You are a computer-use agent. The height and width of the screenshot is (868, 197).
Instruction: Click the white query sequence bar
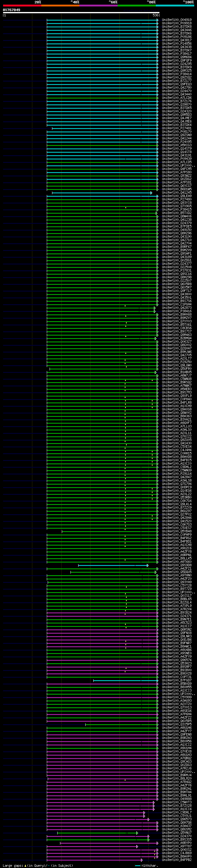pos(81,12)
